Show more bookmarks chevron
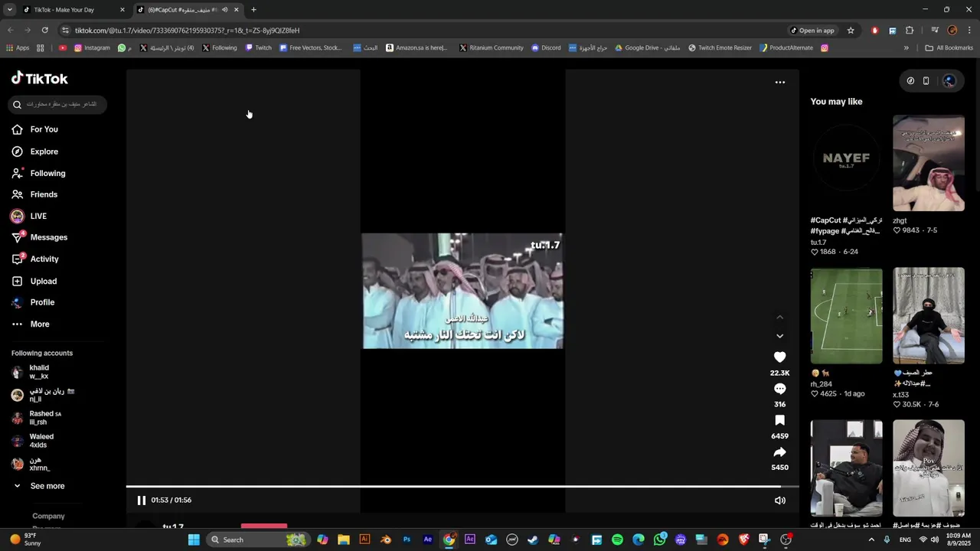Viewport: 980px width, 551px height. pos(906,47)
